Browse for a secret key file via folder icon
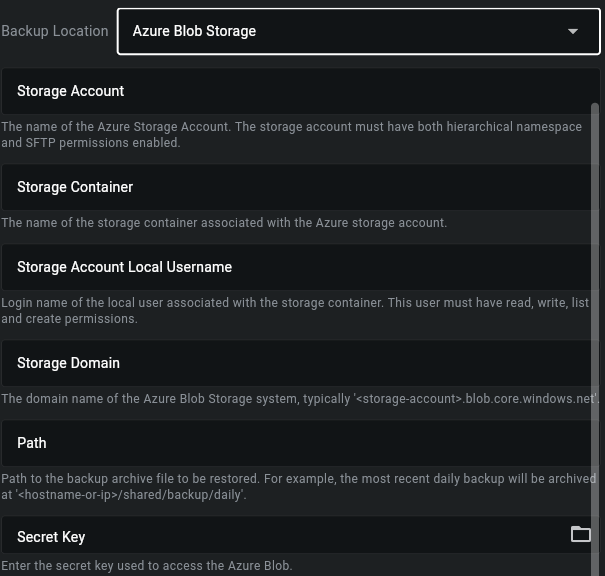The width and height of the screenshot is (605, 576). (581, 534)
